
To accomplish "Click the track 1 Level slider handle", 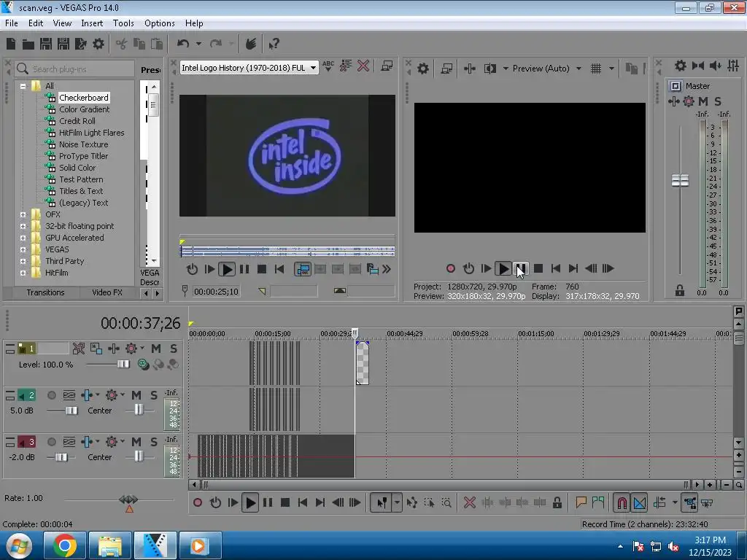I will (123, 365).
